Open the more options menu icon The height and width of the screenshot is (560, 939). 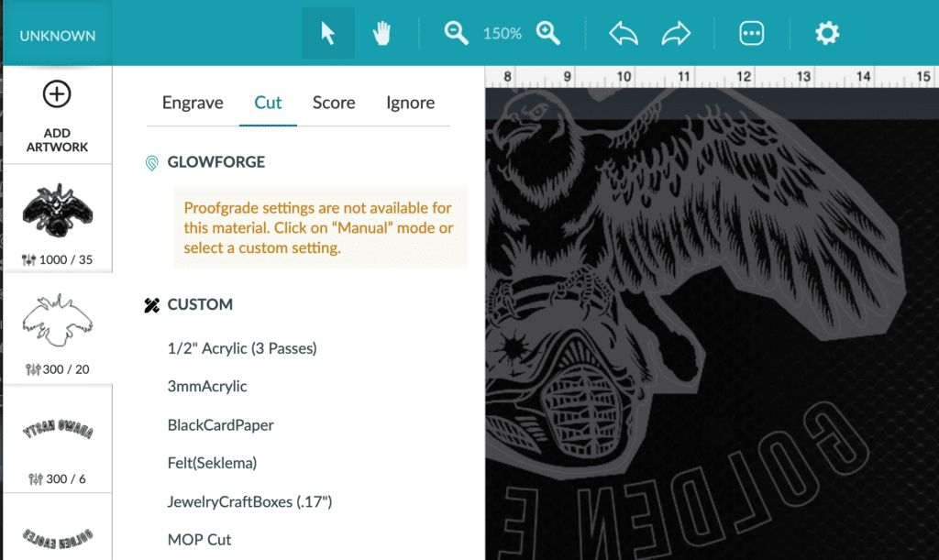(x=752, y=33)
